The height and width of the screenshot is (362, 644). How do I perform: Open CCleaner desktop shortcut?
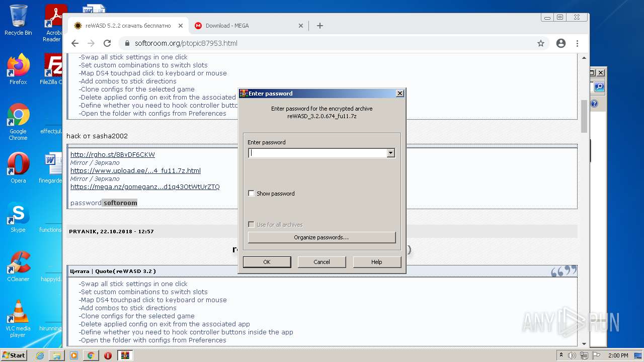click(x=18, y=266)
